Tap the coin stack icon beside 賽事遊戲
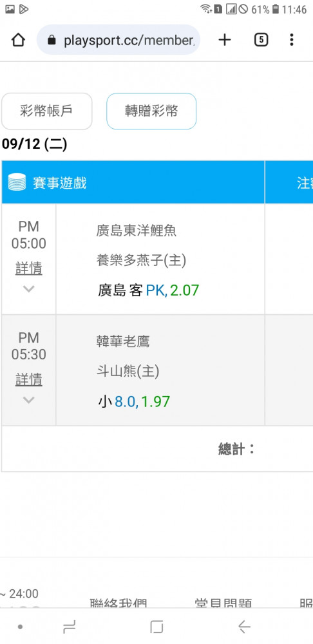The width and height of the screenshot is (313, 644). pos(17,182)
